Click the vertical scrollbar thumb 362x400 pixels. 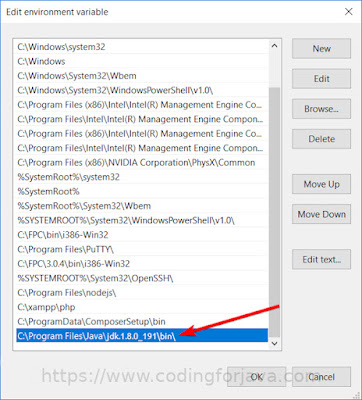click(x=274, y=212)
